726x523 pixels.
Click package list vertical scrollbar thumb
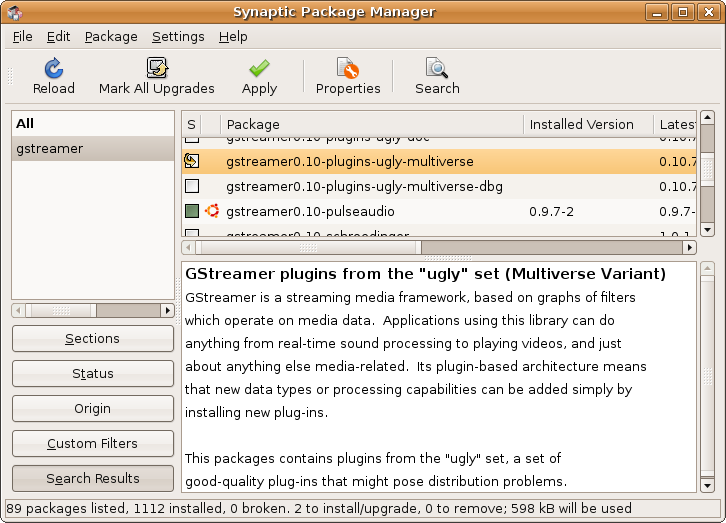tap(707, 169)
